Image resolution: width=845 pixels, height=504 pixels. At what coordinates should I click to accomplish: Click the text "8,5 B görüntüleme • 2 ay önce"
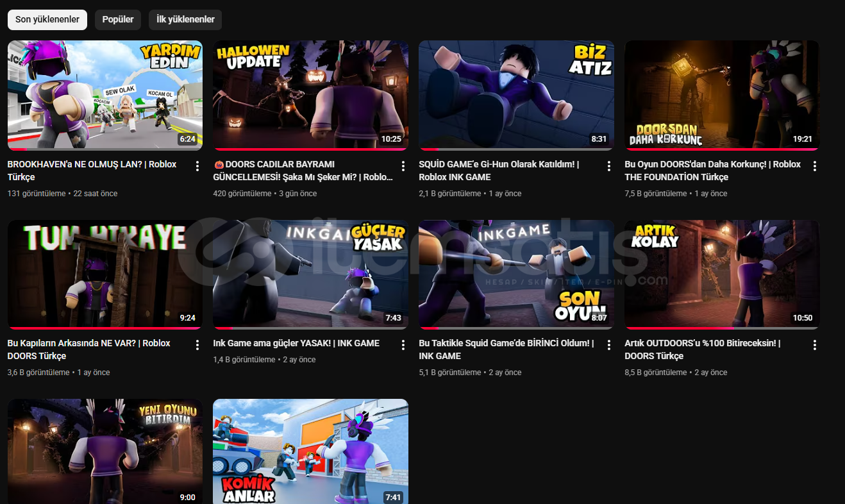[x=676, y=373]
